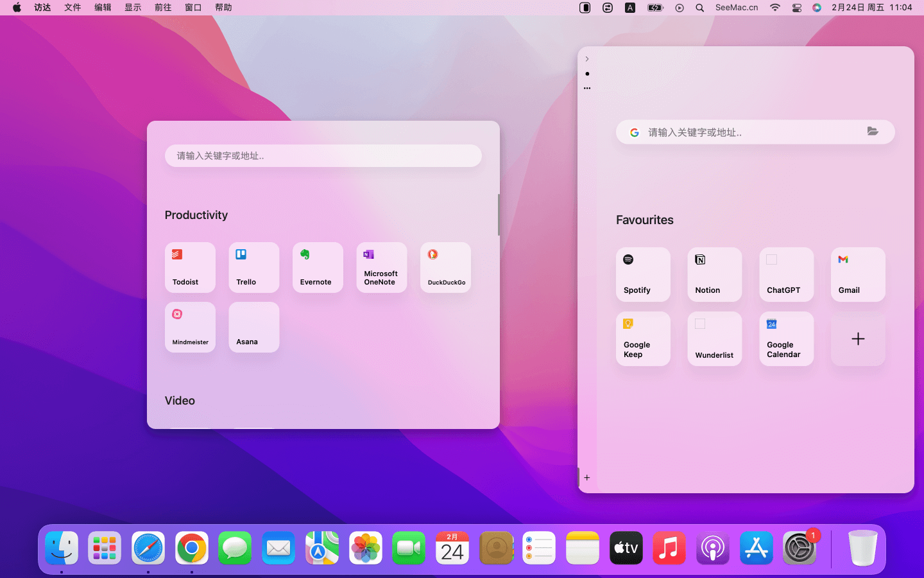Open the Spotify favourite tile
Screen dimensions: 924x578
click(643, 274)
